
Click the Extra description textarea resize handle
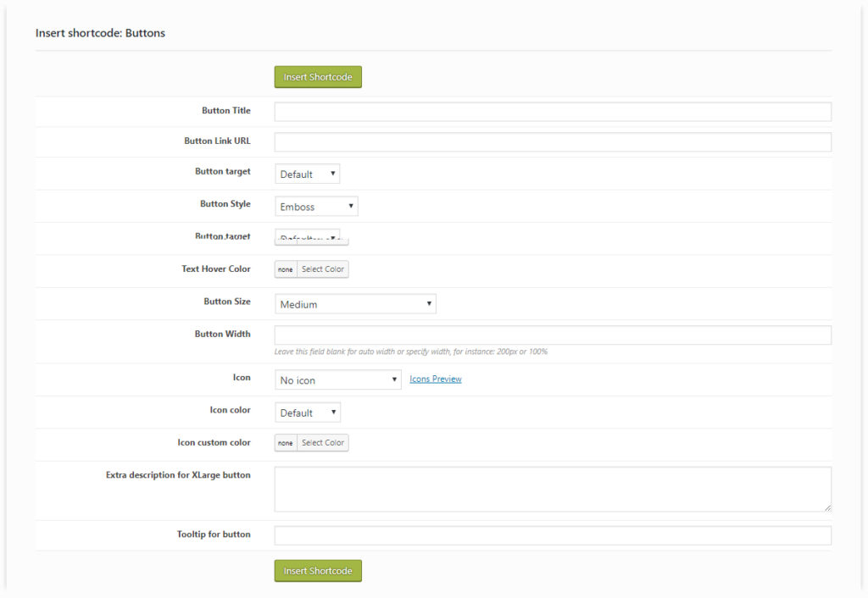coord(827,508)
